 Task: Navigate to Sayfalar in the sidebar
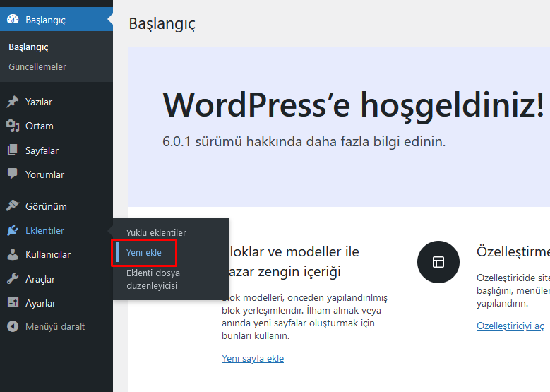click(x=42, y=150)
